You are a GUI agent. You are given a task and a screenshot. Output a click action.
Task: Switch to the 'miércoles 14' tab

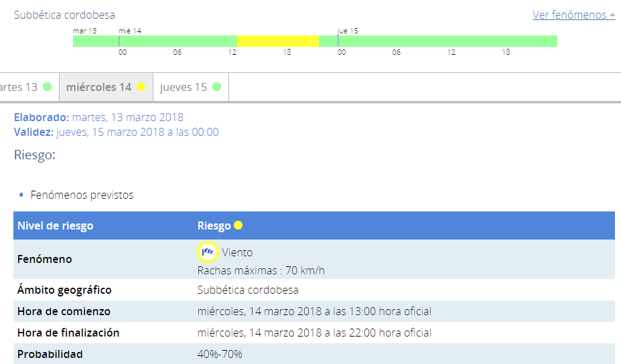(x=106, y=87)
